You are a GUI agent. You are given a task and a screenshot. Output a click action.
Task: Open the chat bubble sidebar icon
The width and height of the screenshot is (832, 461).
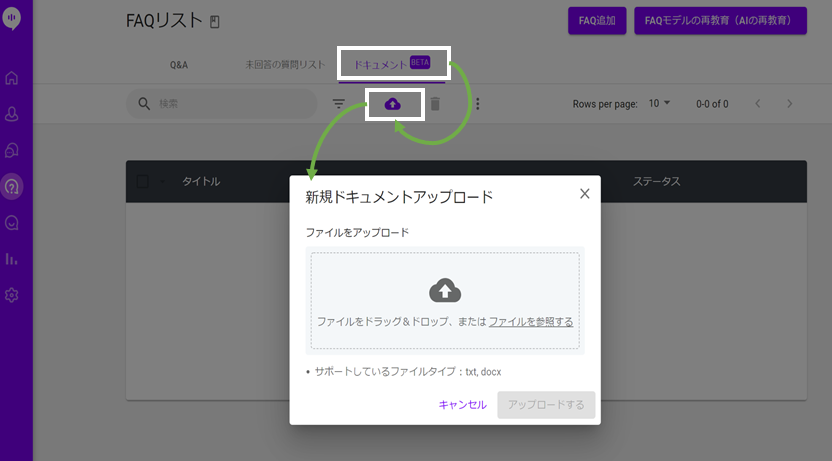click(x=12, y=223)
